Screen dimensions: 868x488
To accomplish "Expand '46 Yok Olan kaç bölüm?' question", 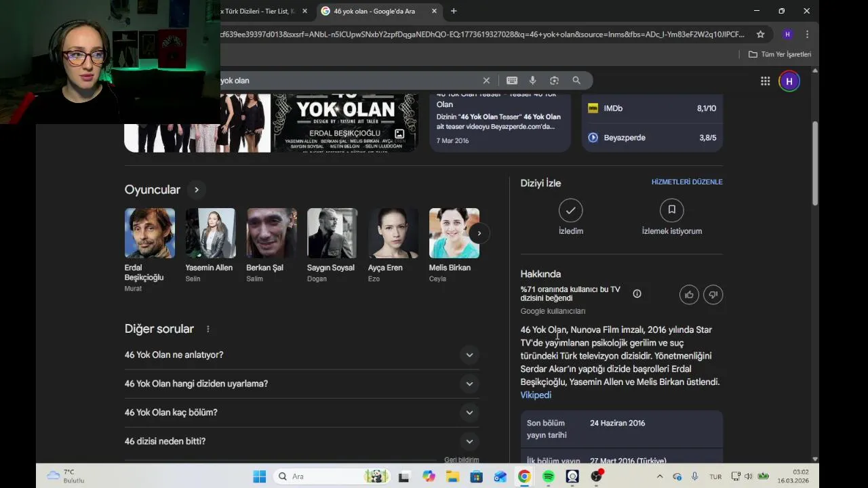I will pyautogui.click(x=302, y=413).
